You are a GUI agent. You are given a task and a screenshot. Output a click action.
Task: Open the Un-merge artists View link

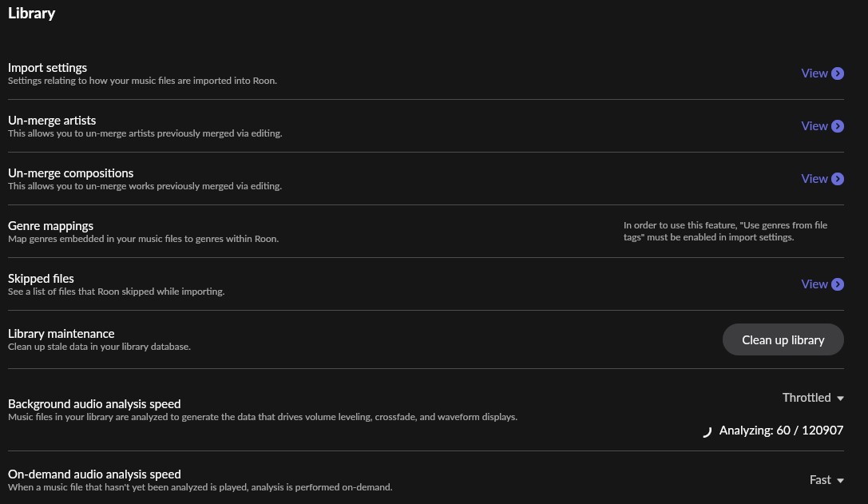pos(814,126)
